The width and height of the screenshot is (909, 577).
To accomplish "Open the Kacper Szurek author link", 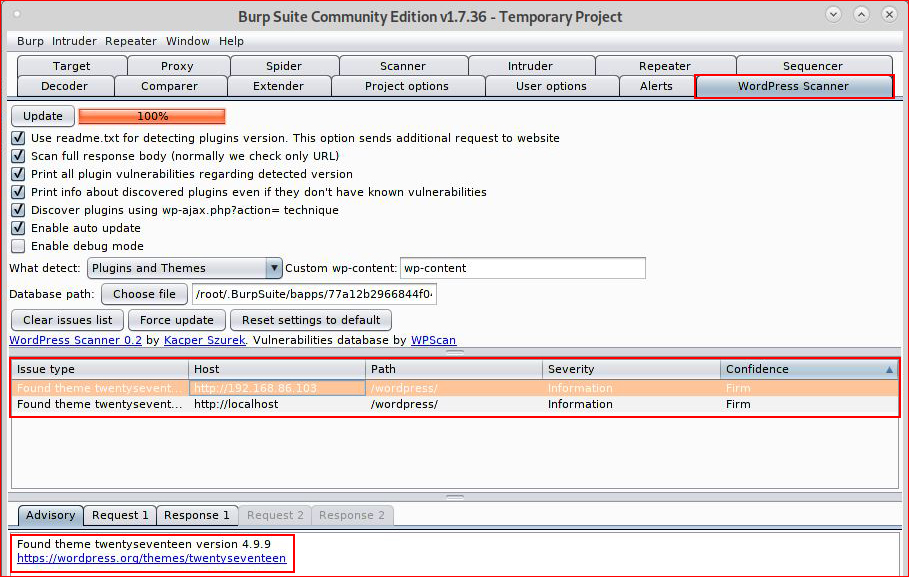I will coord(205,340).
